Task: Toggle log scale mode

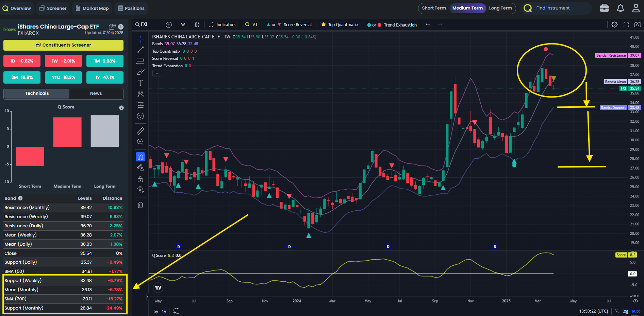Action: click(625, 311)
